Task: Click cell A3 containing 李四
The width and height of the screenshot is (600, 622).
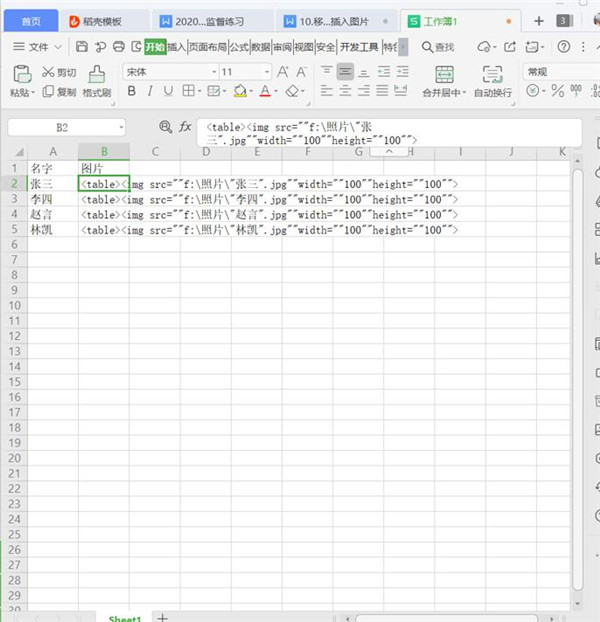Action: point(53,199)
